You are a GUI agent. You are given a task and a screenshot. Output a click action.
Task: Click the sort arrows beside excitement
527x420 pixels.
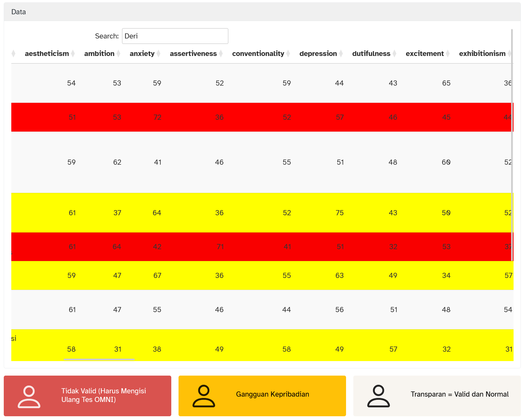(448, 54)
